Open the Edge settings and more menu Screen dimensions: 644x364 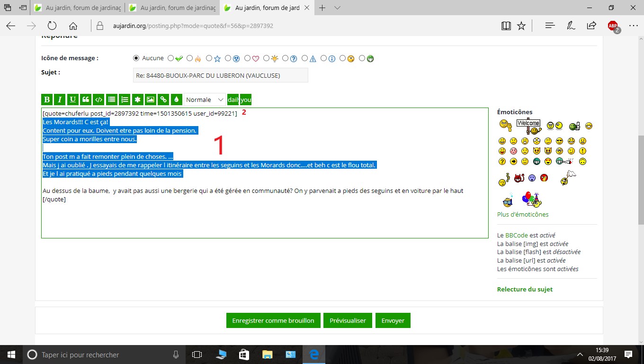[633, 26]
